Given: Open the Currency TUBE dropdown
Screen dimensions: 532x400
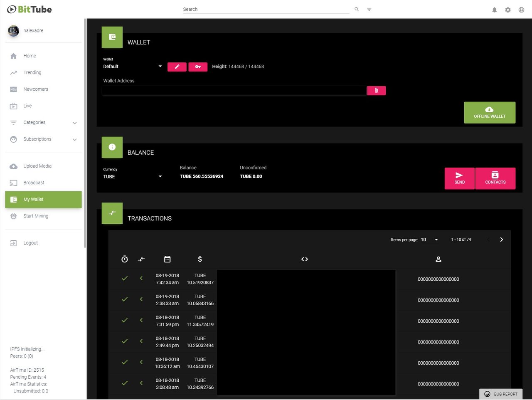Looking at the screenshot, I should (x=133, y=177).
